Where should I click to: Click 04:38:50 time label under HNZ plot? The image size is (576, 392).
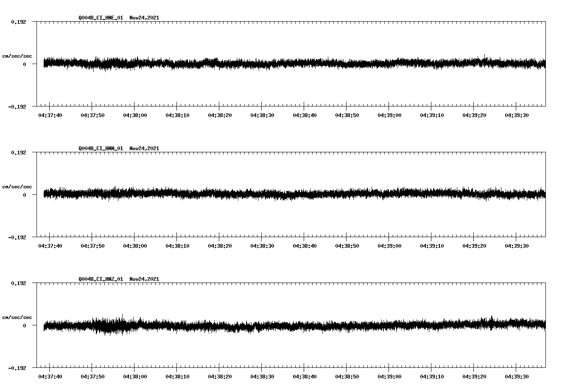pos(347,376)
